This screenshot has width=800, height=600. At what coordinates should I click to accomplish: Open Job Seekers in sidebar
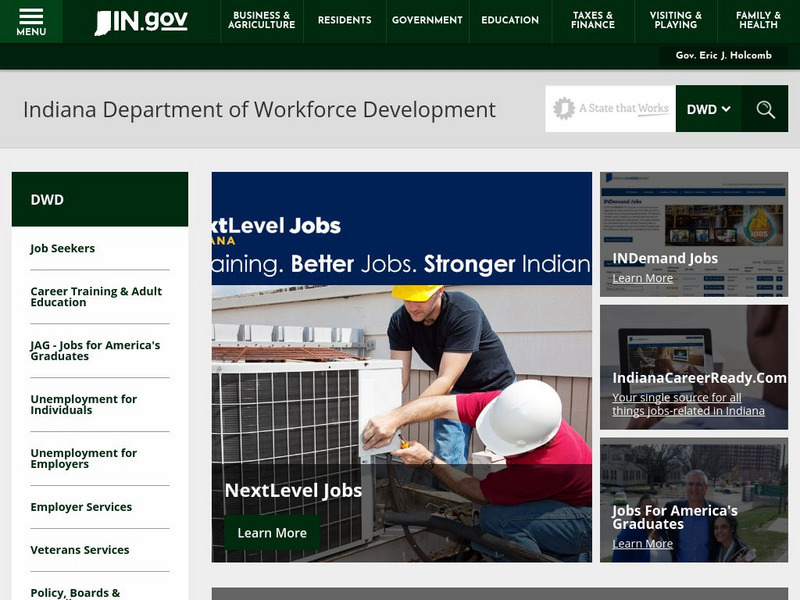tap(63, 248)
